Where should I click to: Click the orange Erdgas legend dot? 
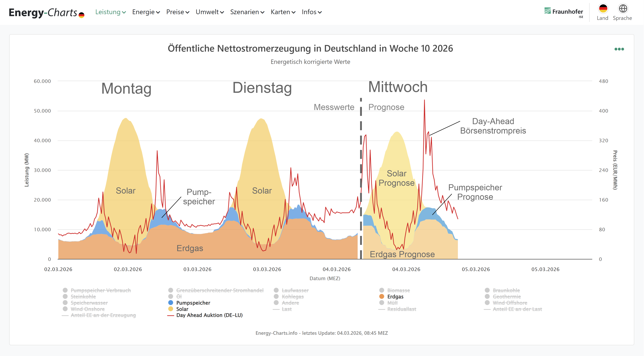(381, 296)
